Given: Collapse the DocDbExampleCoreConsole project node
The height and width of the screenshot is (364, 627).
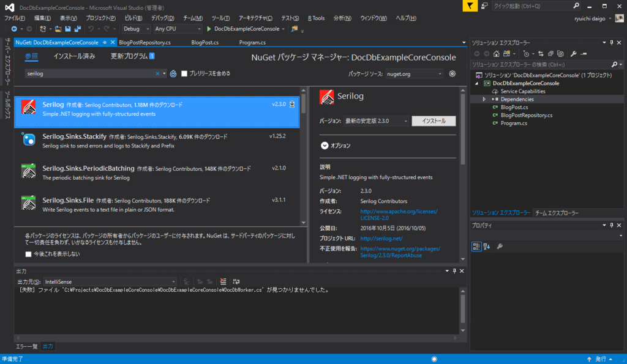Looking at the screenshot, I should tap(476, 84).
